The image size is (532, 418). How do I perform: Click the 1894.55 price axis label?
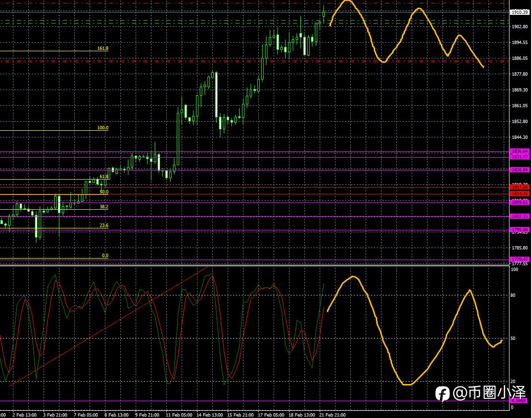tap(520, 43)
